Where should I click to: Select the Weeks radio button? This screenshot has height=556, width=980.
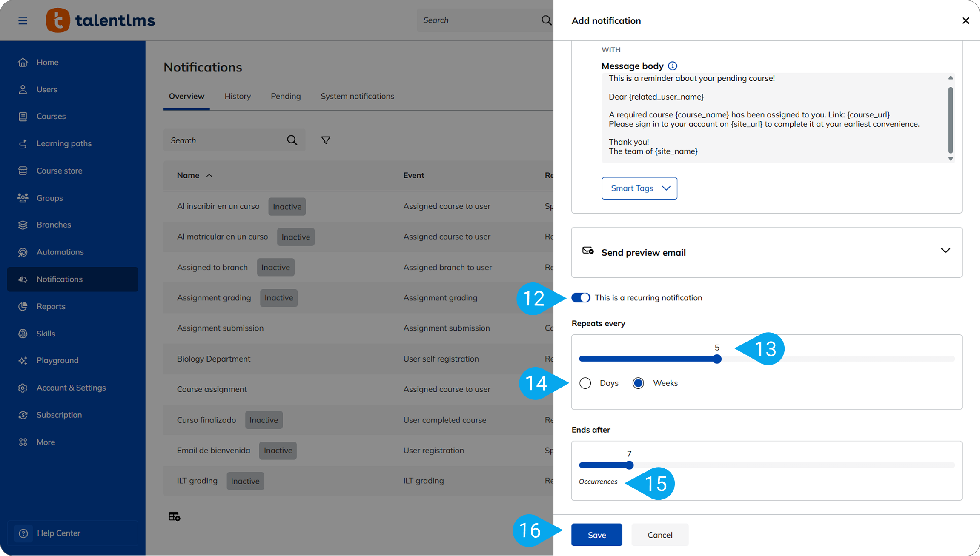(x=638, y=383)
